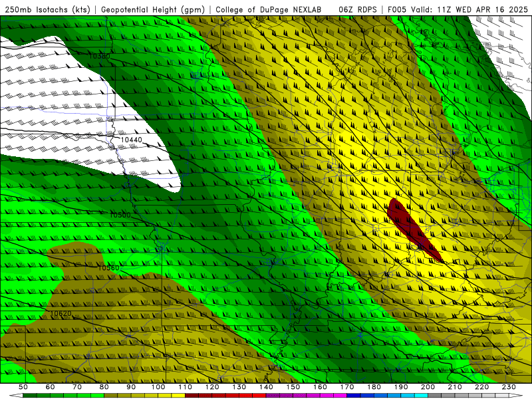This screenshot has height=399, width=532.
Task: Click the 110 value on the color scale
Action: pyautogui.click(x=186, y=387)
